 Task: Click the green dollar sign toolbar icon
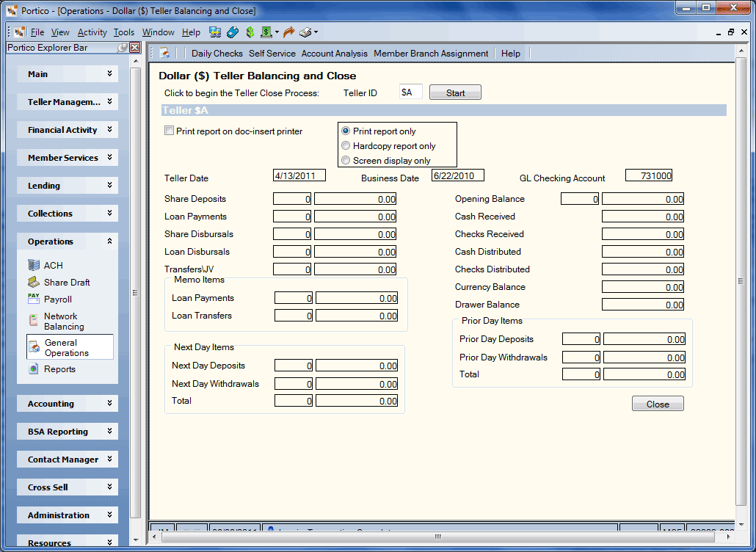pyautogui.click(x=250, y=32)
